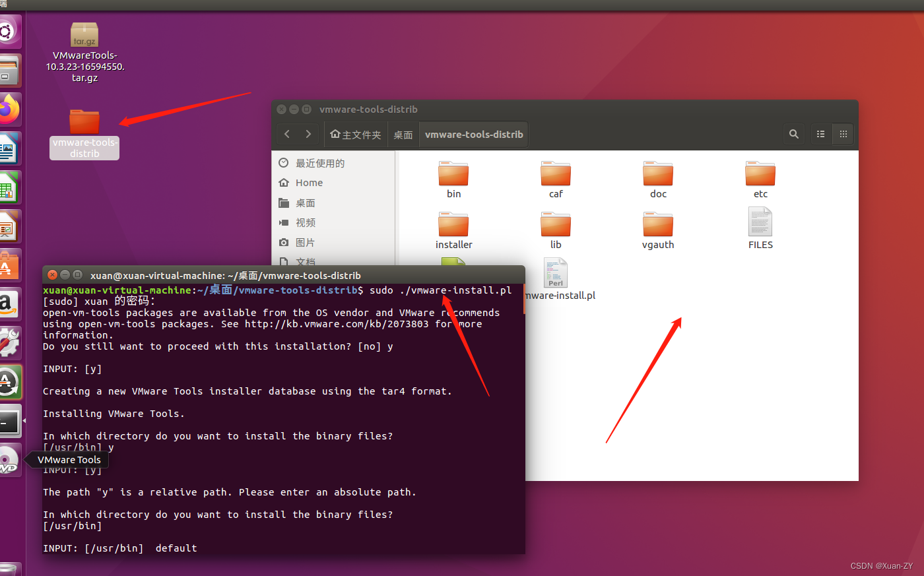Click 主文件夹 in the path bar
Viewport: 924px width, 576px height.
point(356,134)
